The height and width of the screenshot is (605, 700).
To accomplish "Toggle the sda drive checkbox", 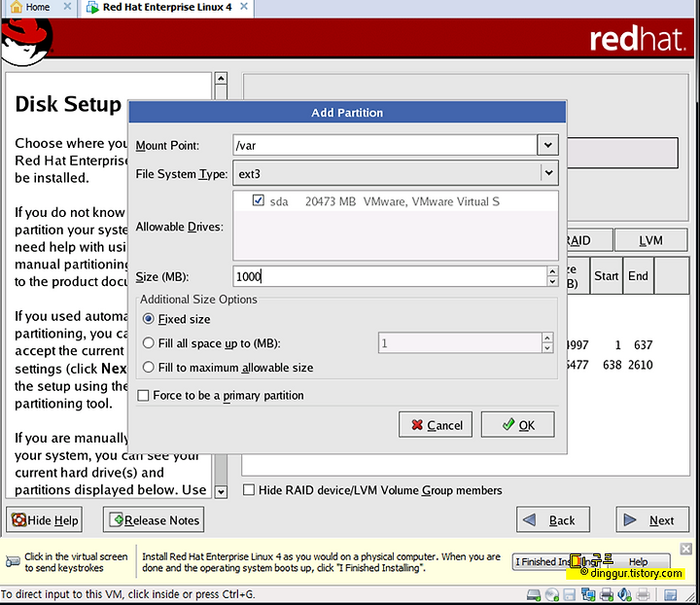I will [x=258, y=200].
